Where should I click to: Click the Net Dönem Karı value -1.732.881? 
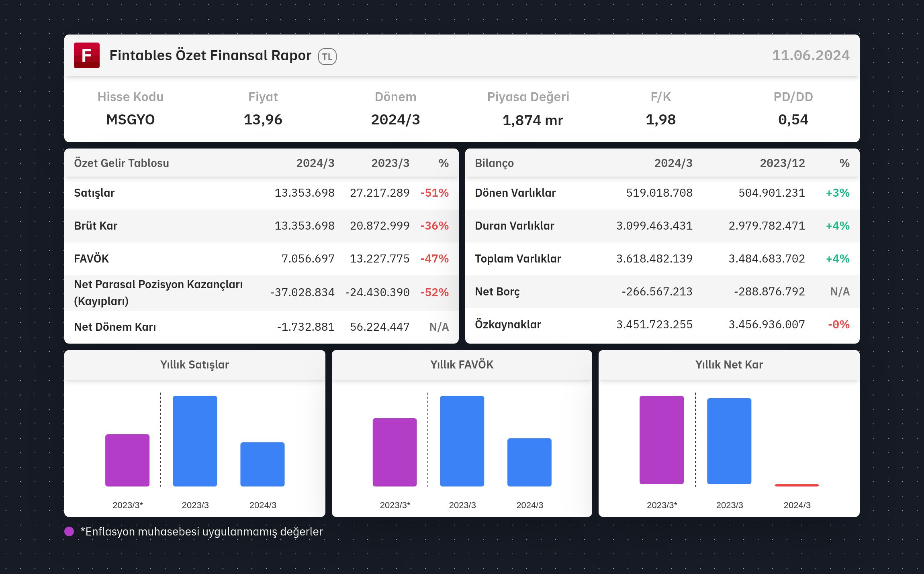[306, 327]
